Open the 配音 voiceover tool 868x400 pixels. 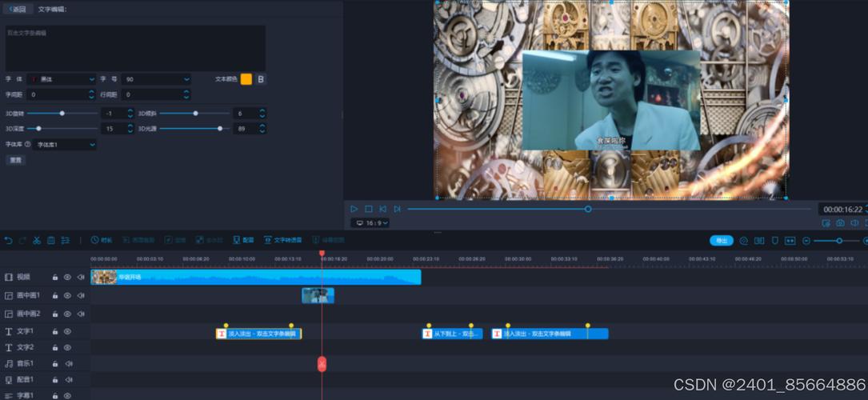point(243,240)
